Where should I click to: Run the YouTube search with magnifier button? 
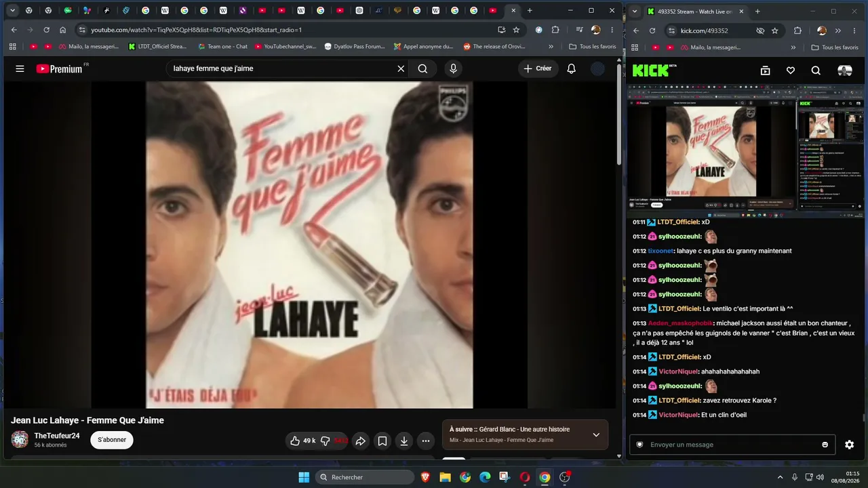pos(422,68)
